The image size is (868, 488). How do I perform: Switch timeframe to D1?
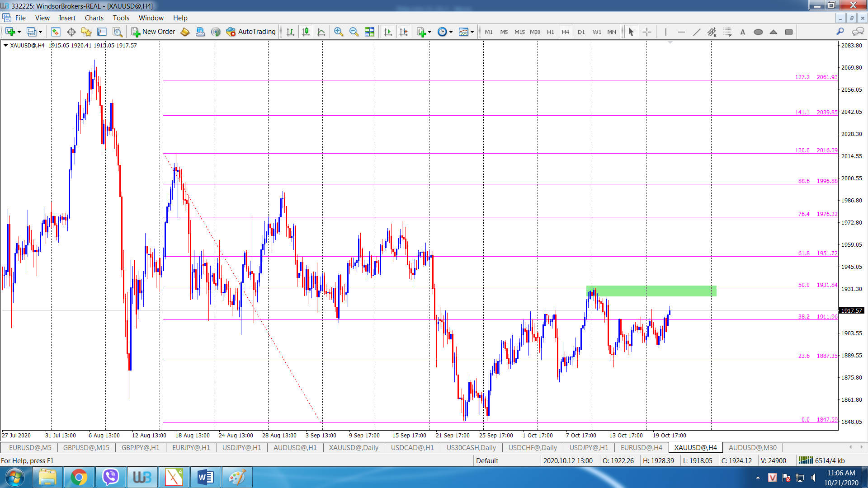tap(581, 32)
